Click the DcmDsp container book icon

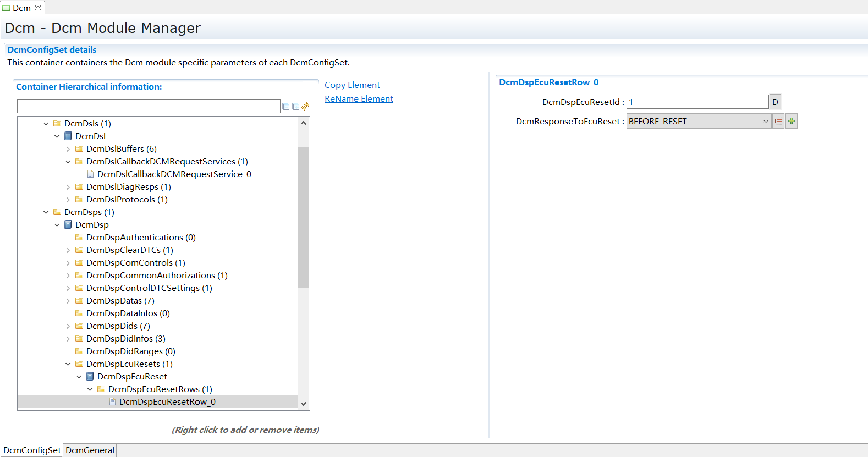[68, 225]
